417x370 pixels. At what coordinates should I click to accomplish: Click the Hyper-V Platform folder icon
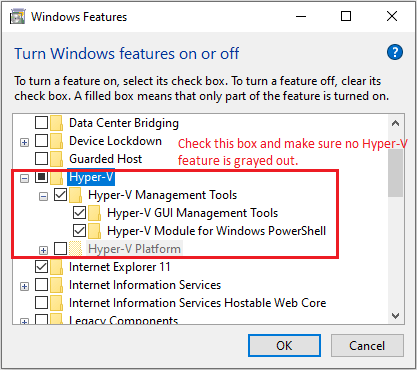pyautogui.click(x=76, y=249)
